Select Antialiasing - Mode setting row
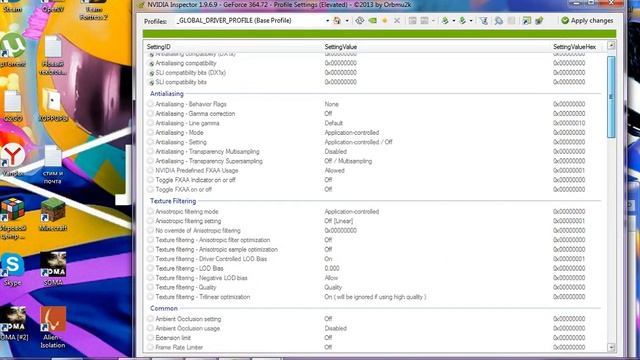The width and height of the screenshot is (640, 360). [x=375, y=133]
